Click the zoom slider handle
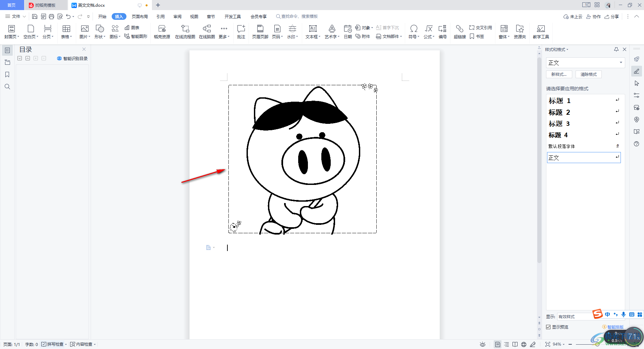 597,344
